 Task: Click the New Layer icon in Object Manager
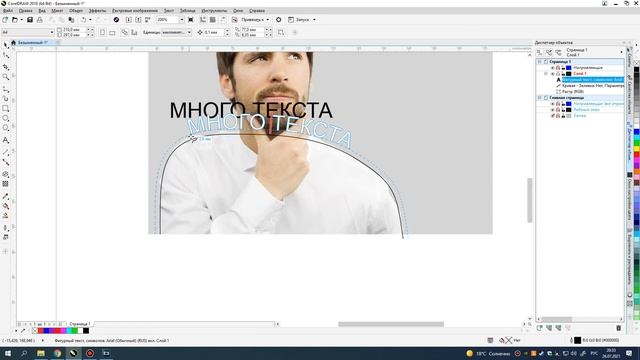540,328
